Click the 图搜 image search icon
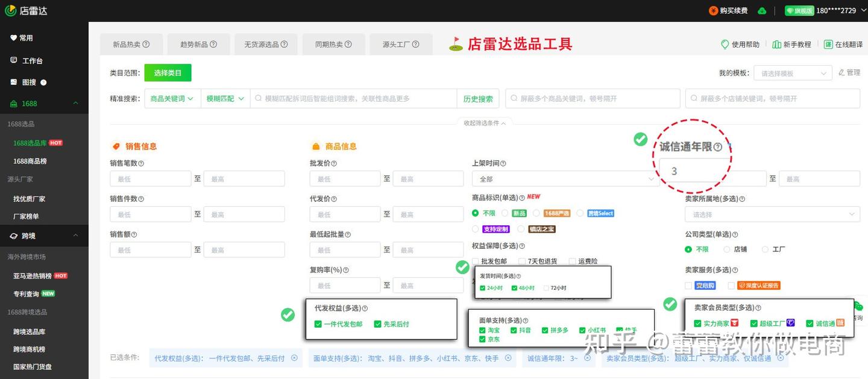Screen dimensions: 868x379 click(x=14, y=82)
